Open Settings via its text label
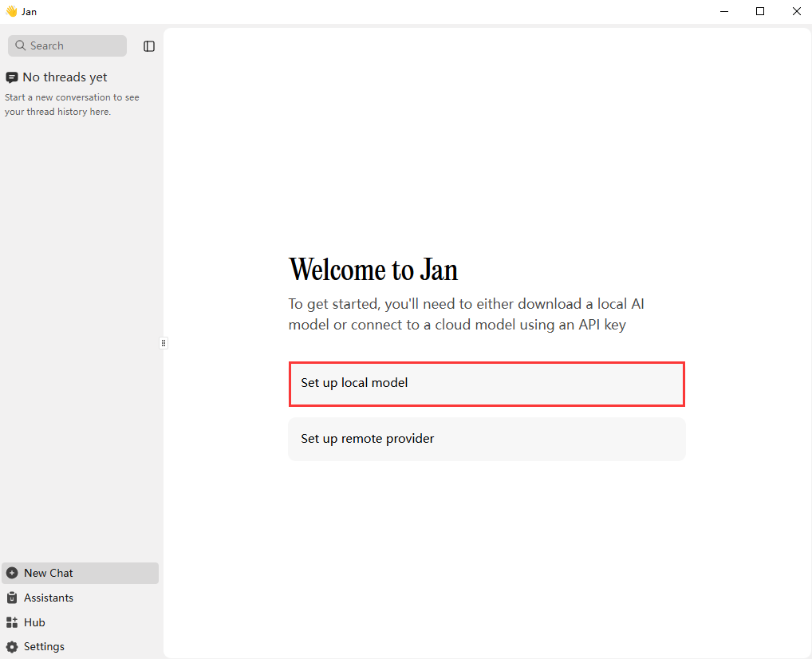 coord(44,647)
